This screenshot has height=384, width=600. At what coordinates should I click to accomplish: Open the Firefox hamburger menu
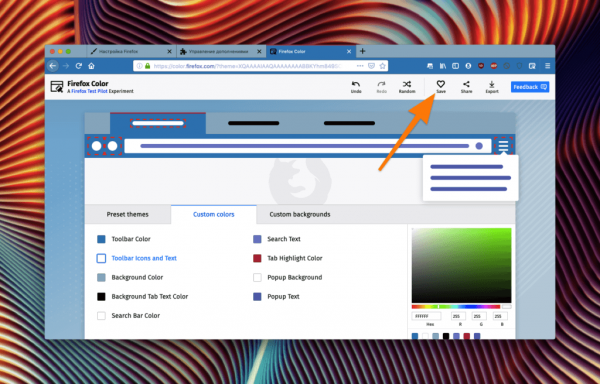pyautogui.click(x=548, y=66)
